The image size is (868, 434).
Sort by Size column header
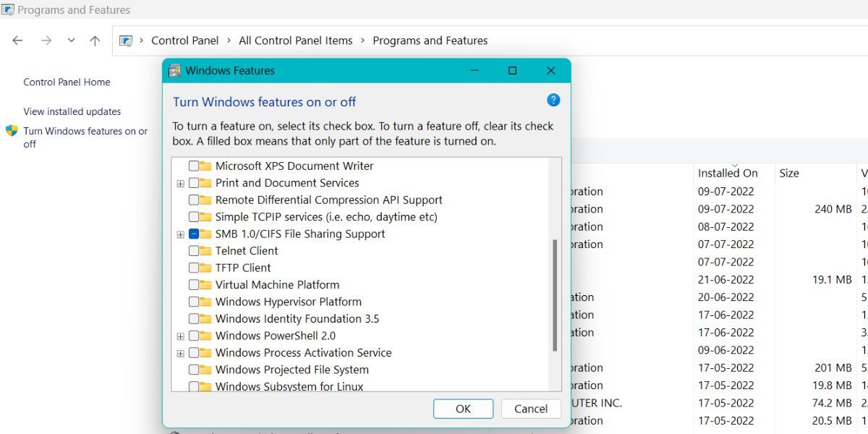[x=789, y=173]
